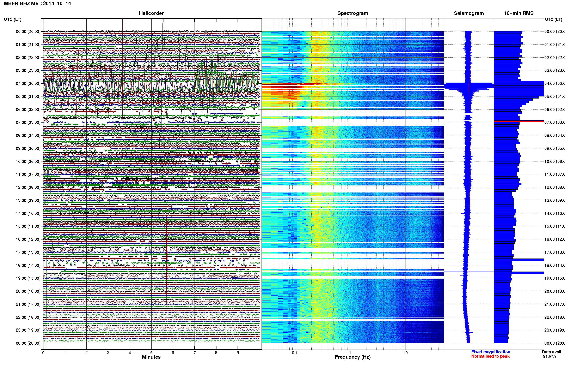Click the '12:00 (08:' label on right axis
Image resolution: width=588 pixels, height=368 pixels.
[x=555, y=187]
